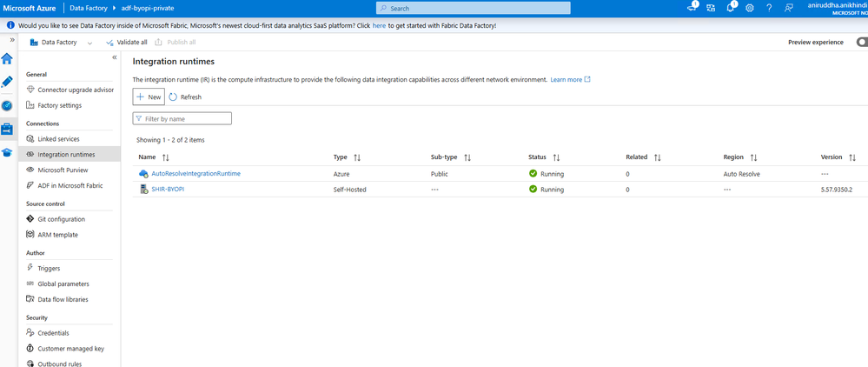Viewport: 868px width, 367px height.
Task: Refresh the integration runtimes list
Action: click(x=185, y=97)
